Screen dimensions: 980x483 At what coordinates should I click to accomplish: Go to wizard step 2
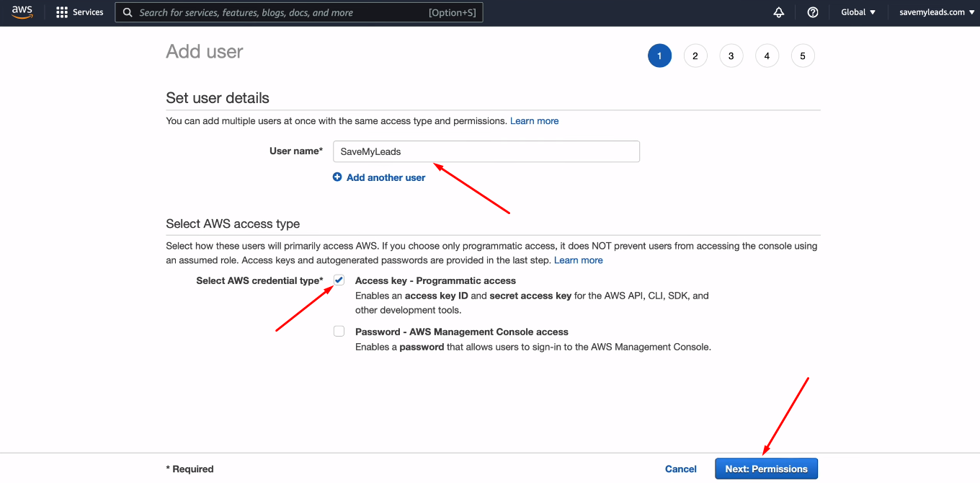pyautogui.click(x=695, y=56)
